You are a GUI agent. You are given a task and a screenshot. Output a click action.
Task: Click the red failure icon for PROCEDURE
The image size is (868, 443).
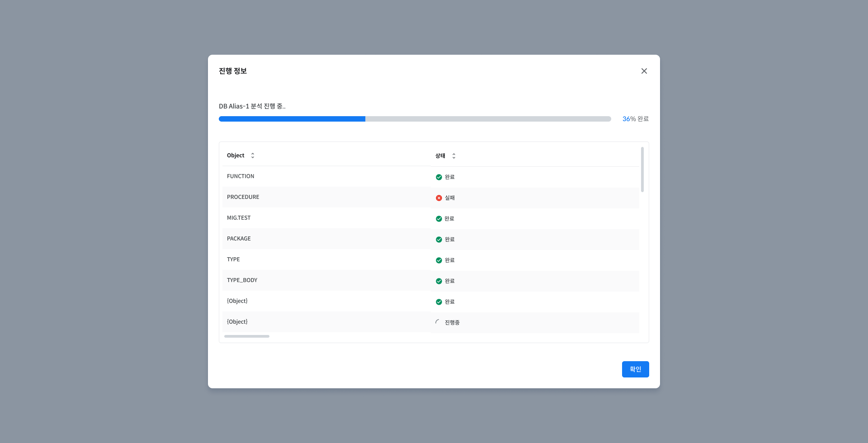[x=439, y=198]
